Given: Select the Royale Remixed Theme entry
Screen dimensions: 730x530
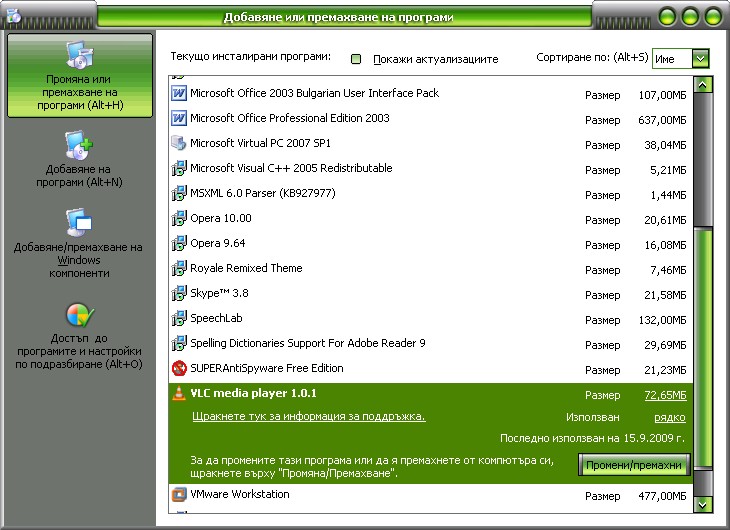Looking at the screenshot, I should point(431,269).
